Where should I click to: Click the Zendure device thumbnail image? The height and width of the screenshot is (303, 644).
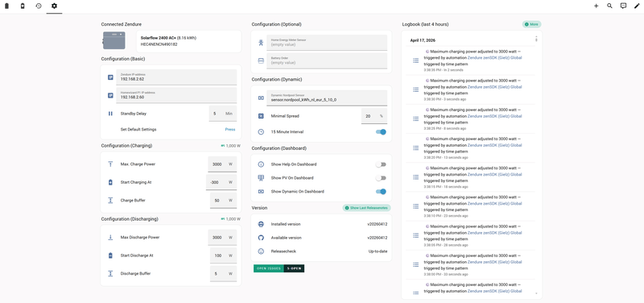114,41
